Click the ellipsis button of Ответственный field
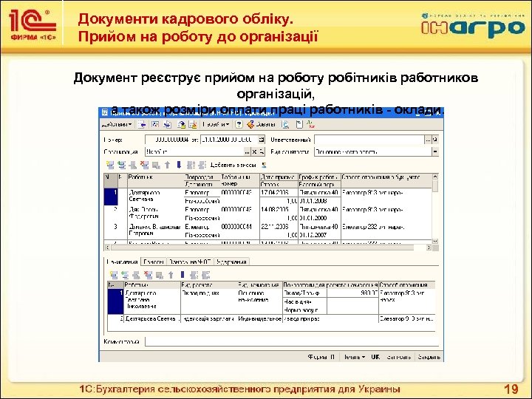 point(428,140)
